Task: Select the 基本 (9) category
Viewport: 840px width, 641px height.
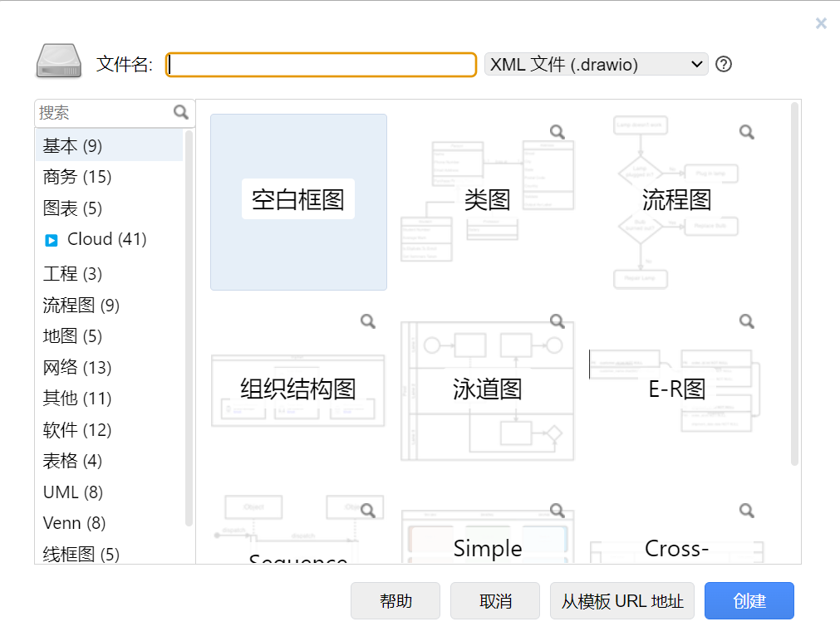Action: 110,145
